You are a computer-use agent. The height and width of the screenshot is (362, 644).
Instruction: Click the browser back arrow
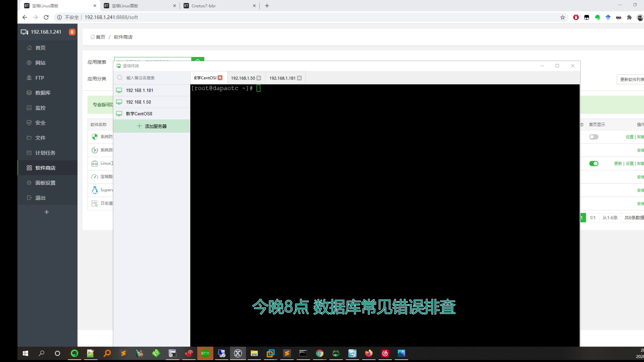pos(25,17)
